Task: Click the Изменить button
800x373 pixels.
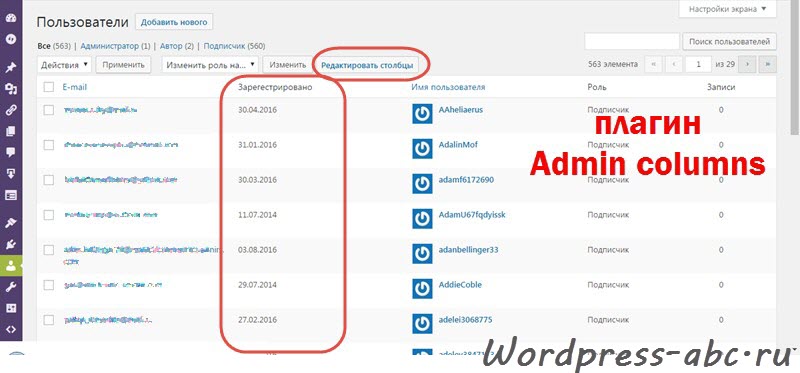Action: 288,65
